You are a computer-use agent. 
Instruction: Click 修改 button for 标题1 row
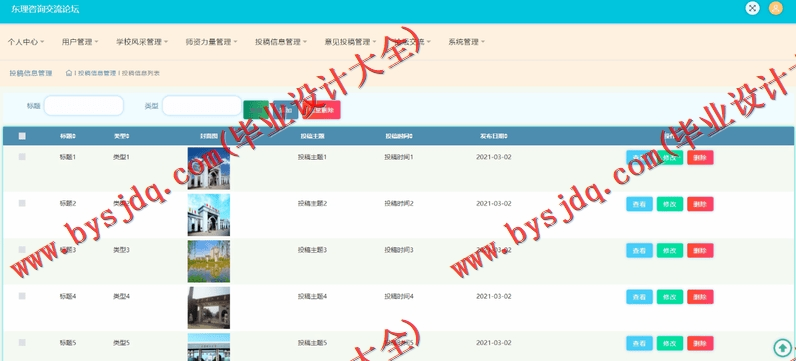coord(670,157)
